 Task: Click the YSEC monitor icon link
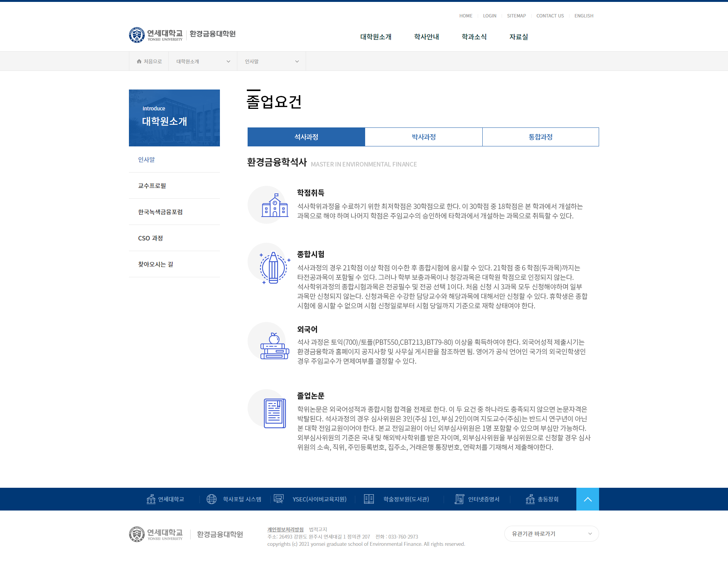pos(279,499)
